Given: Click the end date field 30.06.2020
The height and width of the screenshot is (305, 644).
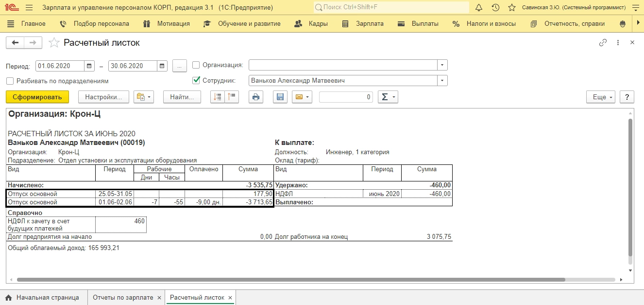Looking at the screenshot, I should (x=133, y=66).
